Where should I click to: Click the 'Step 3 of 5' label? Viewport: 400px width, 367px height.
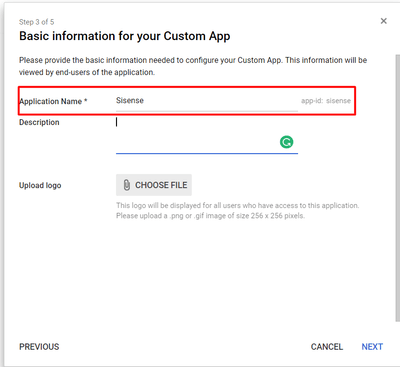[x=36, y=22]
